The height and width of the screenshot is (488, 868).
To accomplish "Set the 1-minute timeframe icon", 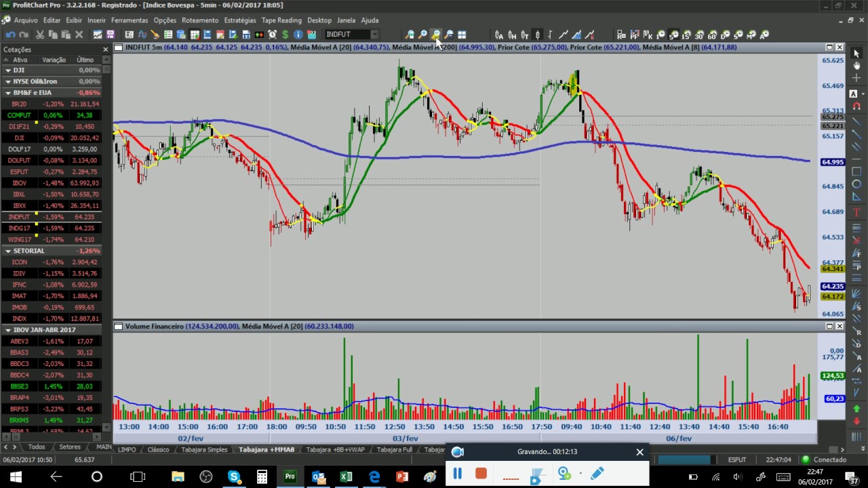I will point(660,35).
